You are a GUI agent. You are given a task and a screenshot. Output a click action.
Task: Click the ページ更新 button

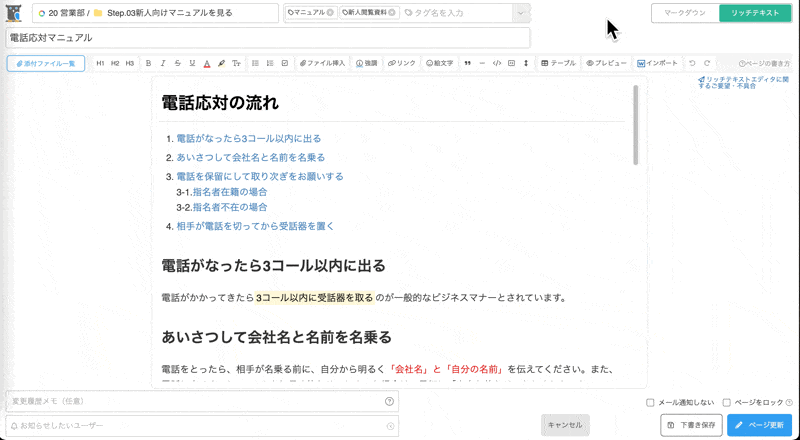(759, 425)
